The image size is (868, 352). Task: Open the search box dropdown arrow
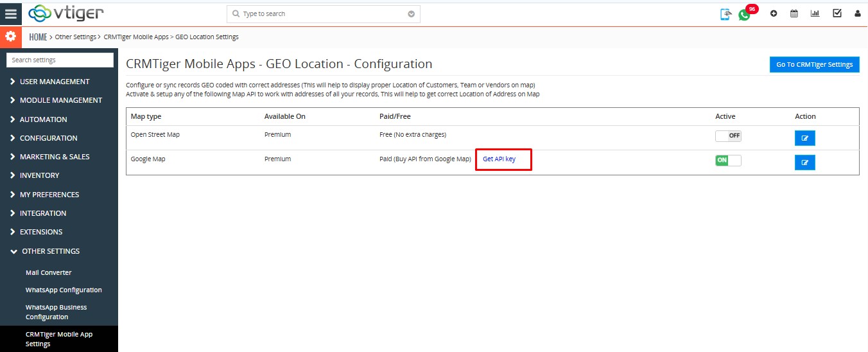pyautogui.click(x=412, y=13)
